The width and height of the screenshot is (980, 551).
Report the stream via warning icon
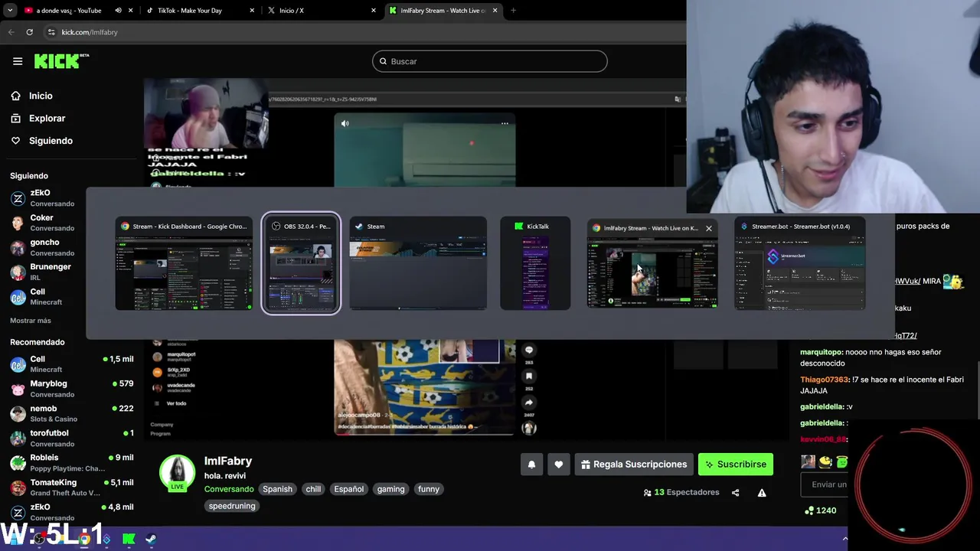762,493
